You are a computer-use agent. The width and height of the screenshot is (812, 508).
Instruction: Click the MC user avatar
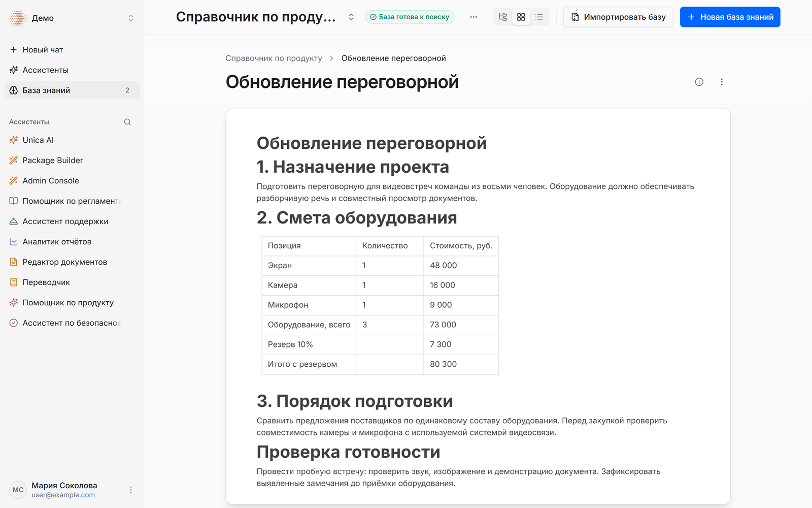pyautogui.click(x=18, y=490)
